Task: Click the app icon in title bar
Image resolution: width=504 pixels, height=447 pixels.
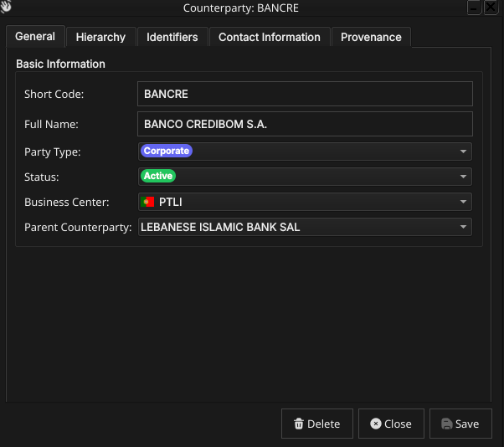Action: pos(6,7)
